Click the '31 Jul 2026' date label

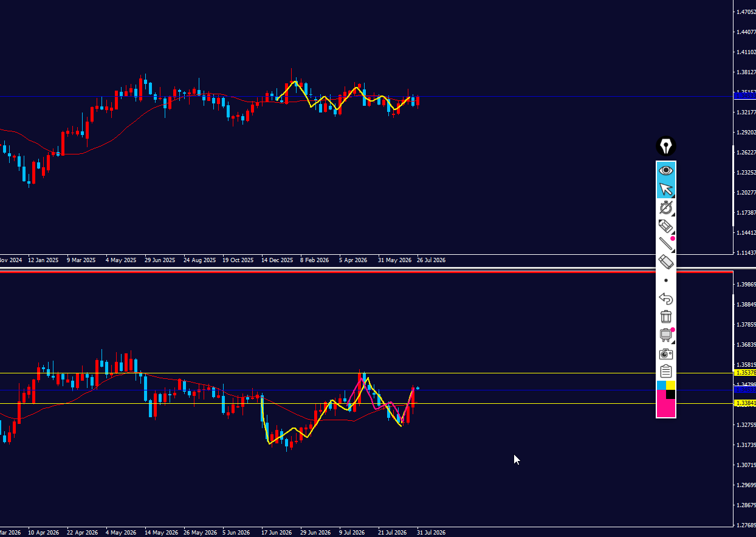[x=431, y=533]
